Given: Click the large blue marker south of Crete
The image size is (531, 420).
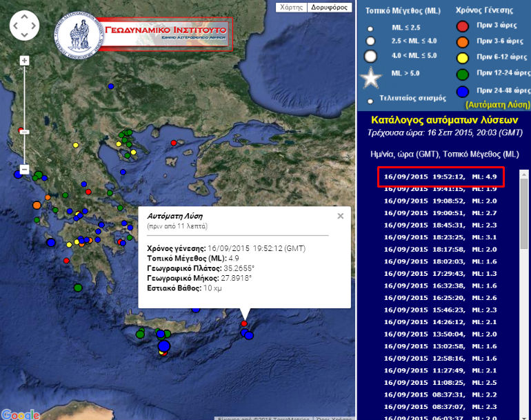Looking at the screenshot, I should pos(163,346).
